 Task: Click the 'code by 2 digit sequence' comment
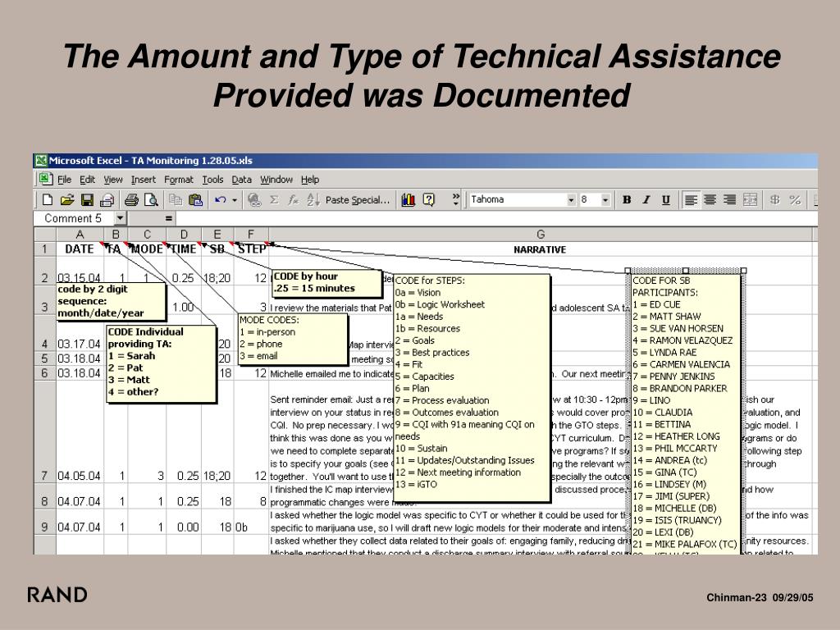click(x=111, y=301)
